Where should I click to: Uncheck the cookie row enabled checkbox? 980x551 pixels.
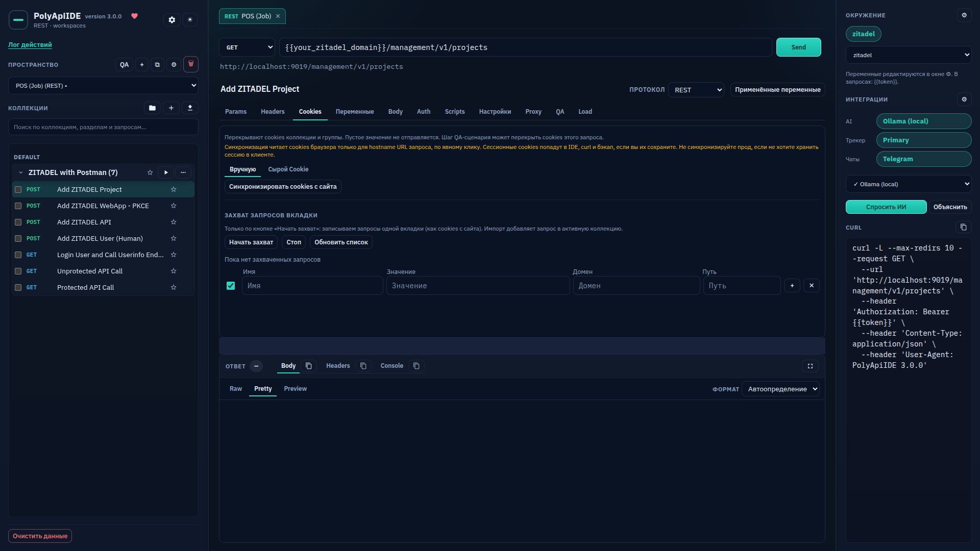click(x=231, y=286)
